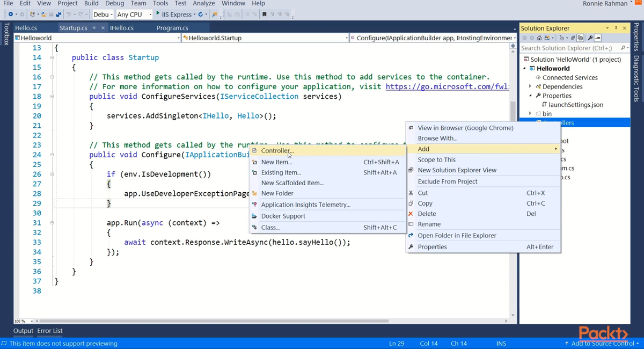The image size is (644, 349).
Task: Select the Solution 'HelloWorld' root node
Action: pyautogui.click(x=576, y=60)
